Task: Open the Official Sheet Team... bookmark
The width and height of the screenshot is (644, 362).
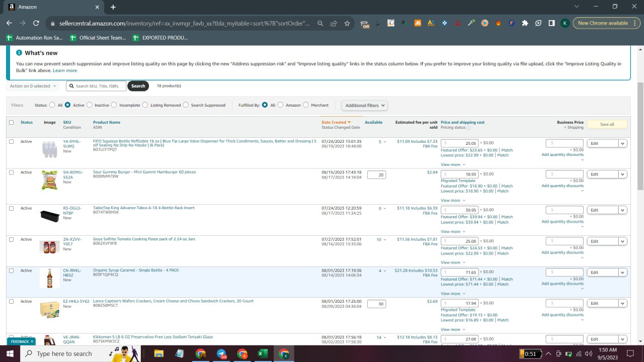Action: tap(98, 38)
